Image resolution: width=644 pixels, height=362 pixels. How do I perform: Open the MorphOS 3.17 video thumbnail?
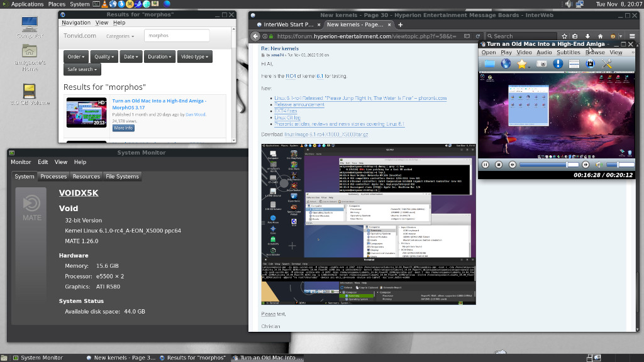click(87, 112)
